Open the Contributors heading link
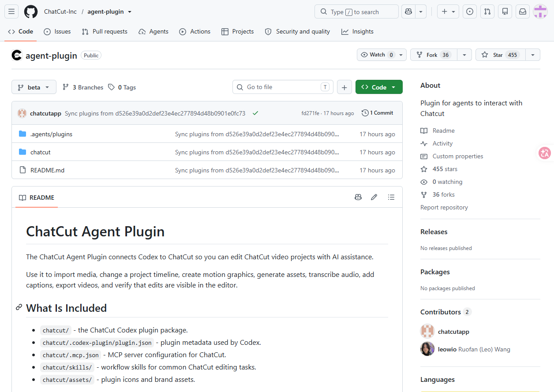 click(x=446, y=312)
